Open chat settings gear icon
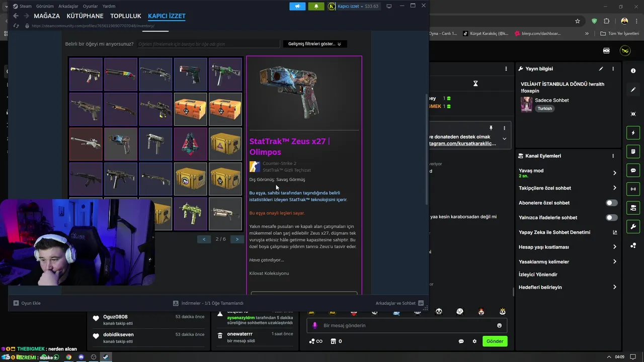644x362 pixels. [x=474, y=341]
